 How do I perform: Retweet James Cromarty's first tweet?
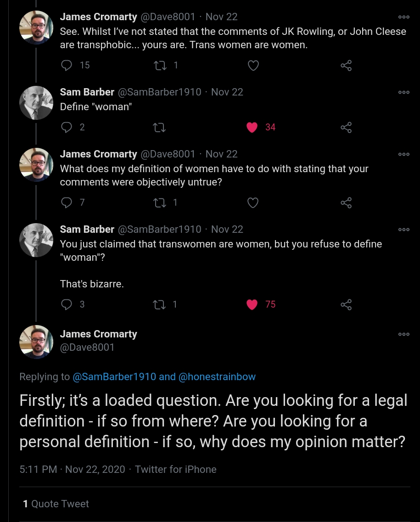[160, 65]
